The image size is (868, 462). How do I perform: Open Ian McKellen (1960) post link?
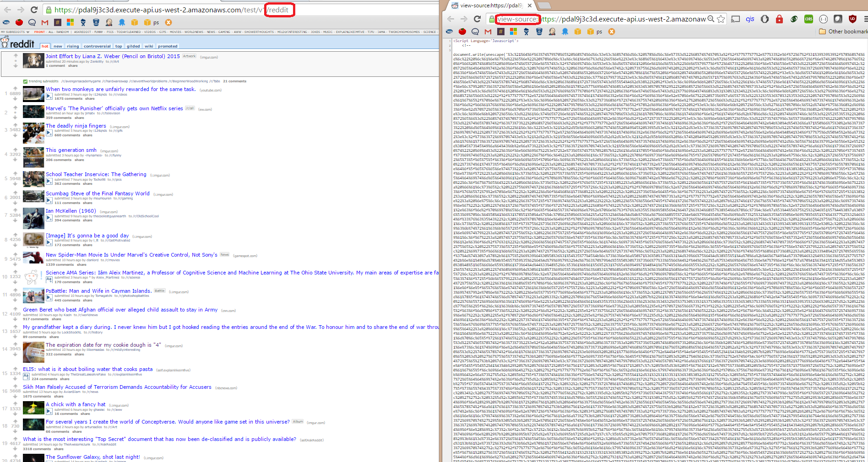click(71, 211)
